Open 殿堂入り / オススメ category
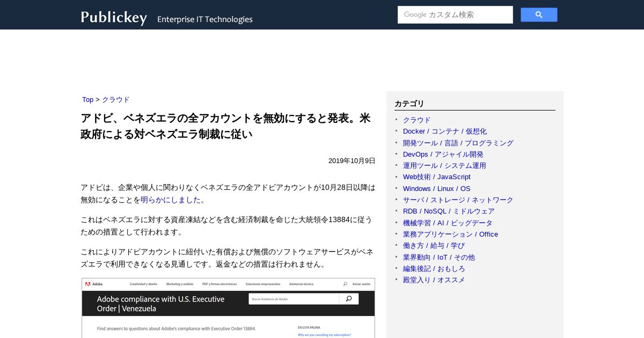Image resolution: width=644 pixels, height=338 pixels. [x=434, y=280]
